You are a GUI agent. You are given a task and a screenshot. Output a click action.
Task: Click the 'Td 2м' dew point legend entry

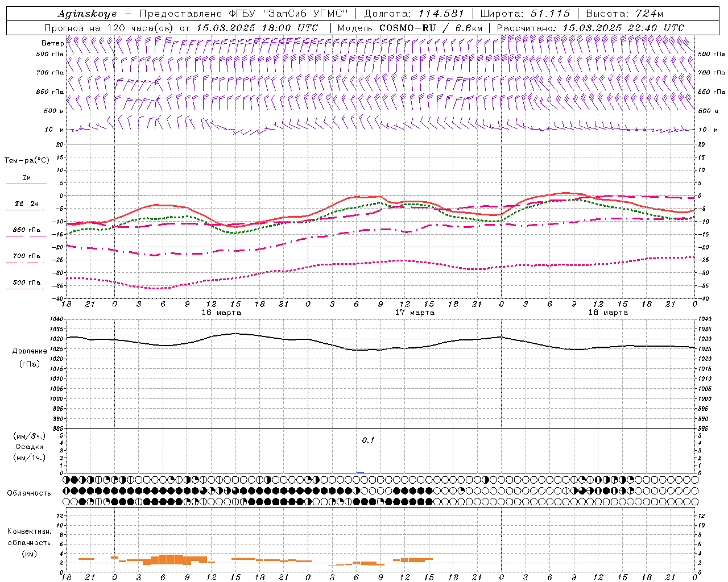pyautogui.click(x=26, y=203)
